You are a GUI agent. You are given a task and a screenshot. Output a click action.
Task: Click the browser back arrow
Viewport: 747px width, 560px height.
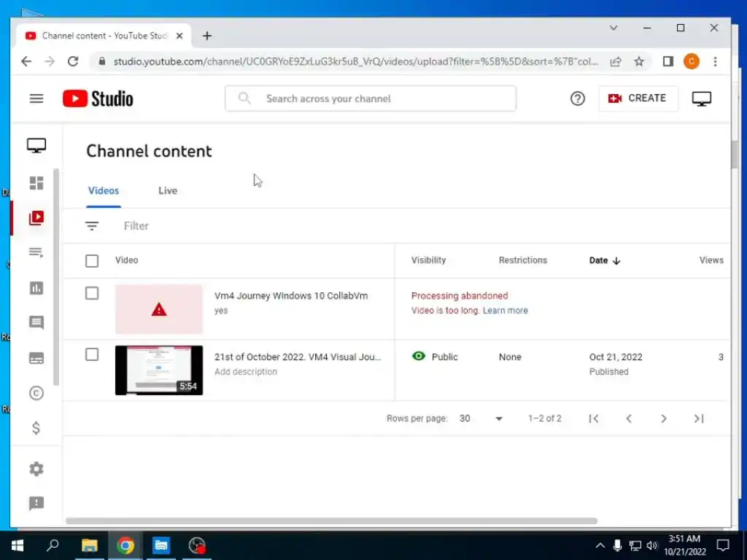(x=26, y=61)
